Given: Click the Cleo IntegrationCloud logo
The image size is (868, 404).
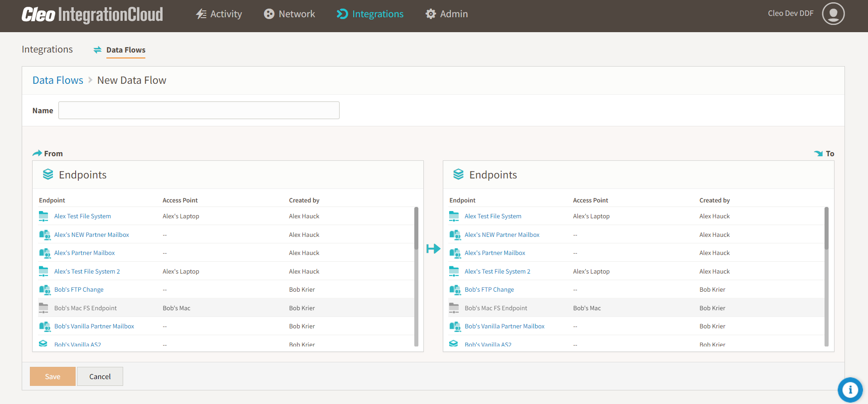Looking at the screenshot, I should coord(92,14).
